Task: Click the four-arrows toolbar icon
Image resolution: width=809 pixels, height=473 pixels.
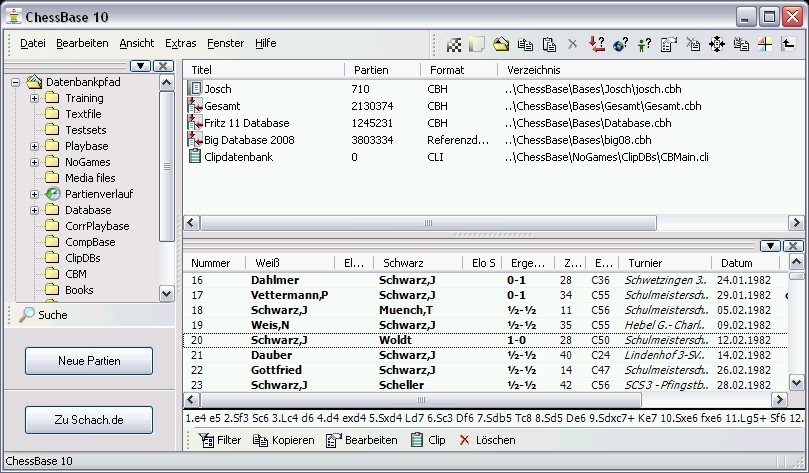Action: 716,44
